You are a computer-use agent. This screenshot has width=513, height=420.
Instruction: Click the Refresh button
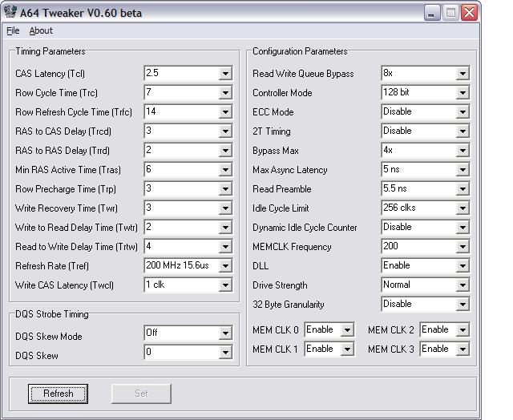pyautogui.click(x=58, y=394)
